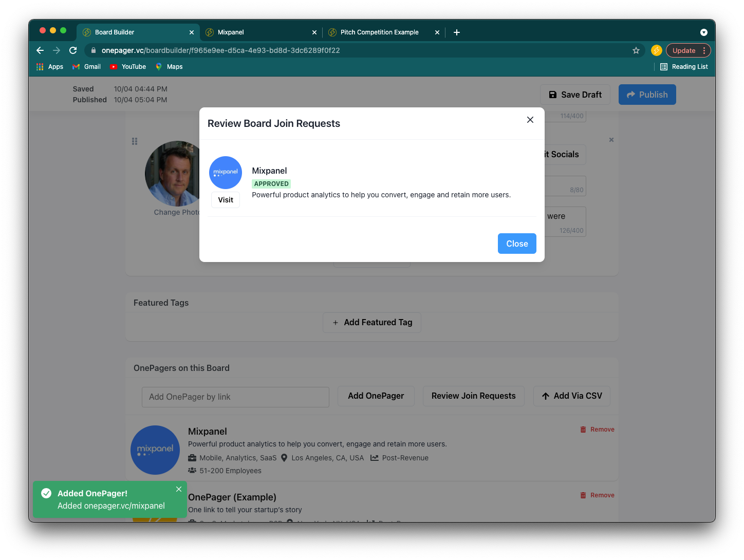This screenshot has height=560, width=744.
Task: Click the OnePager (Example) title
Action: pos(232,497)
